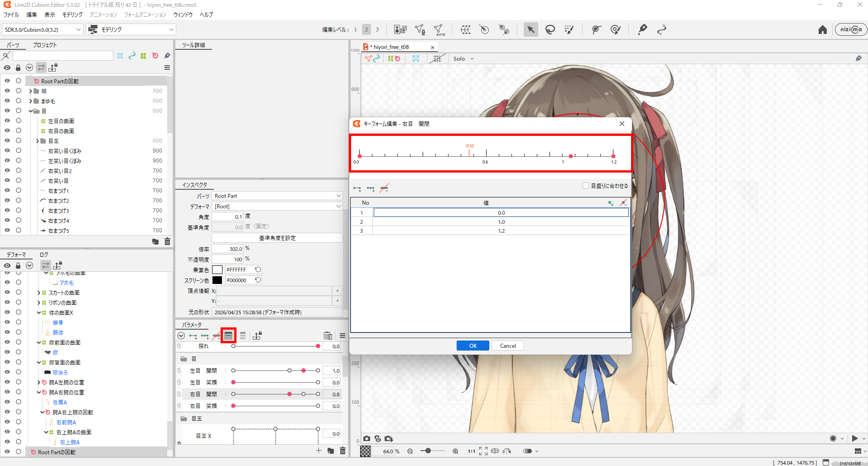
Task: Open the デフォーマ [Root] dropdown
Action: point(277,206)
